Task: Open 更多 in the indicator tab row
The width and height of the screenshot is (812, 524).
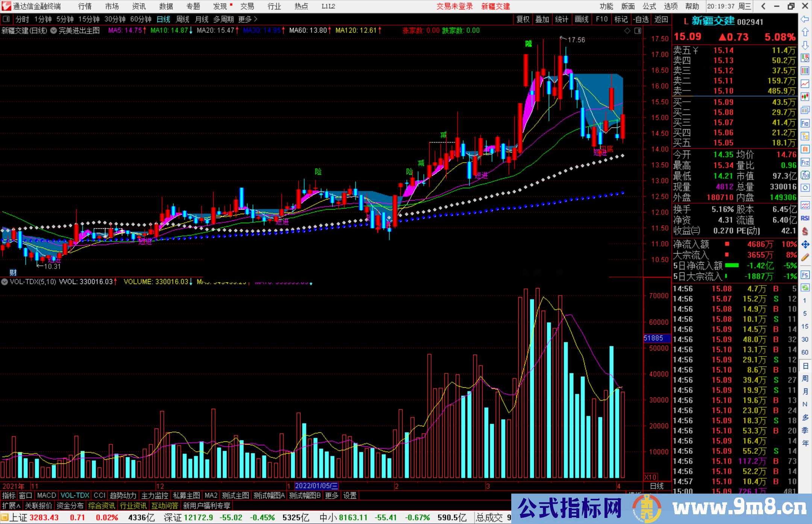Action: [332, 495]
